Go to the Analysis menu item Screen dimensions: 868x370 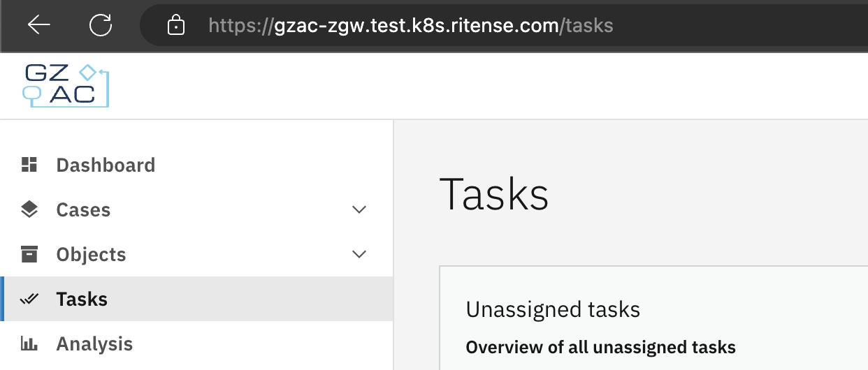[94, 344]
